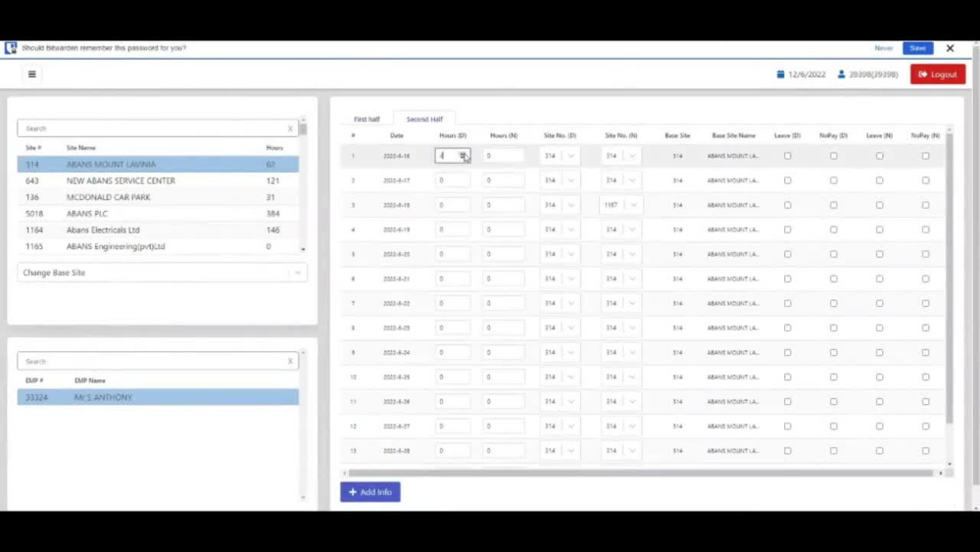
Task: Click the Bitwarden shield icon
Action: (x=11, y=47)
